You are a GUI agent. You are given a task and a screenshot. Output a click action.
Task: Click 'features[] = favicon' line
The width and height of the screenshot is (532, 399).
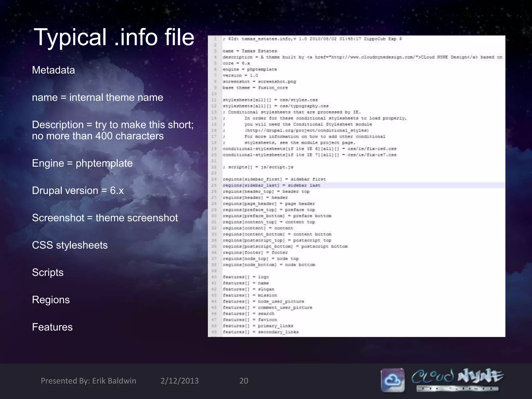pos(250,320)
